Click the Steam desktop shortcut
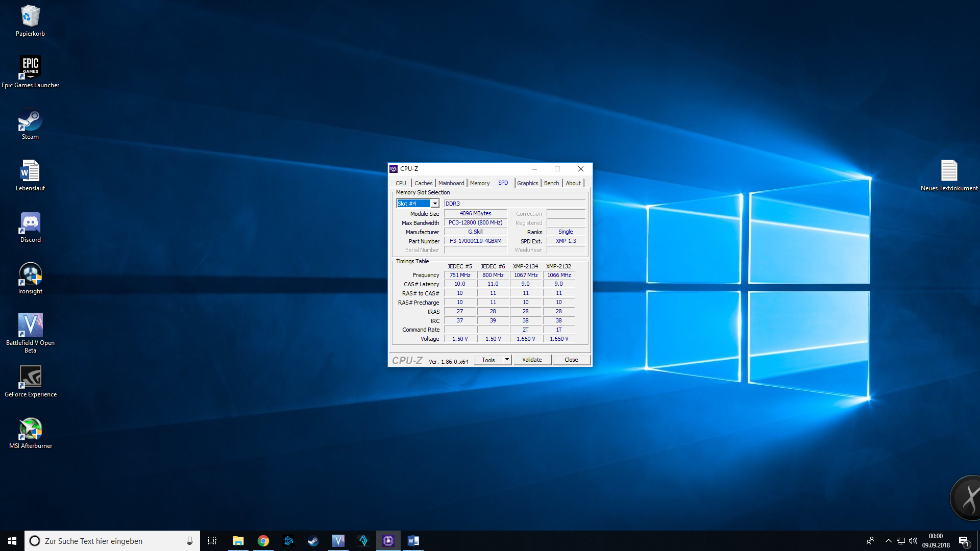Viewport: 980px width, 551px height. pyautogui.click(x=30, y=120)
